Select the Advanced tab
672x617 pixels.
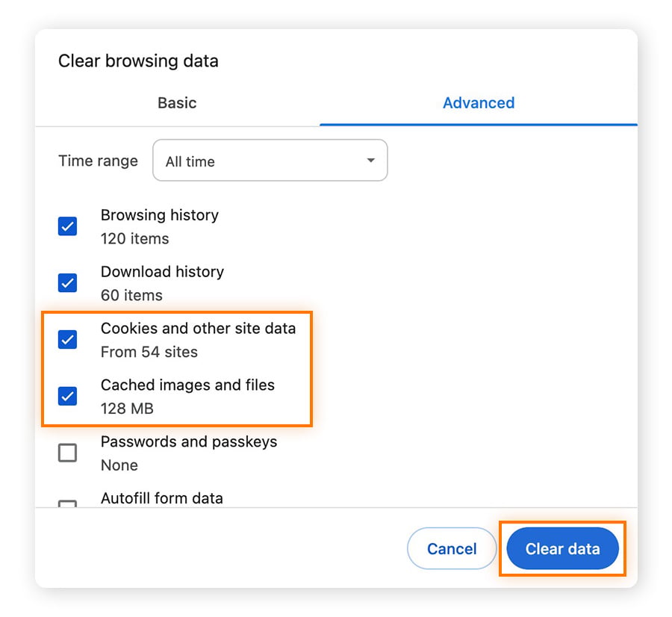[479, 103]
